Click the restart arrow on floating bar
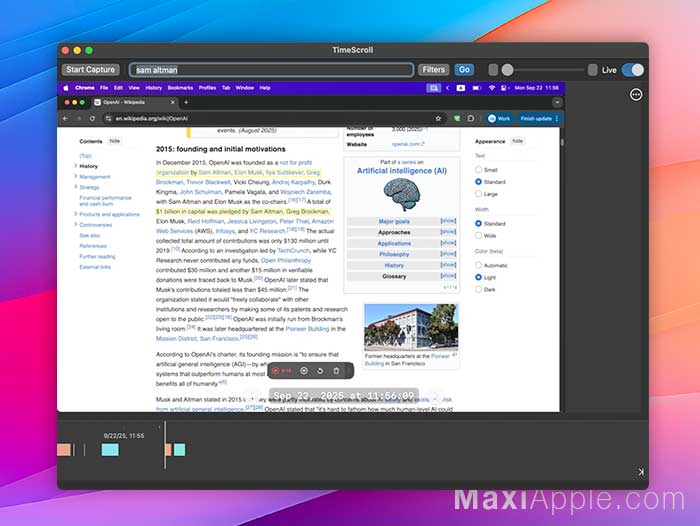This screenshot has height=526, width=700. [320, 371]
